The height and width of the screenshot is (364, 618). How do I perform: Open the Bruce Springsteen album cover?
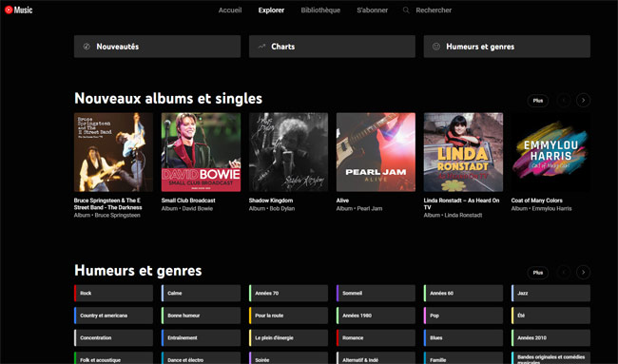coord(113,152)
